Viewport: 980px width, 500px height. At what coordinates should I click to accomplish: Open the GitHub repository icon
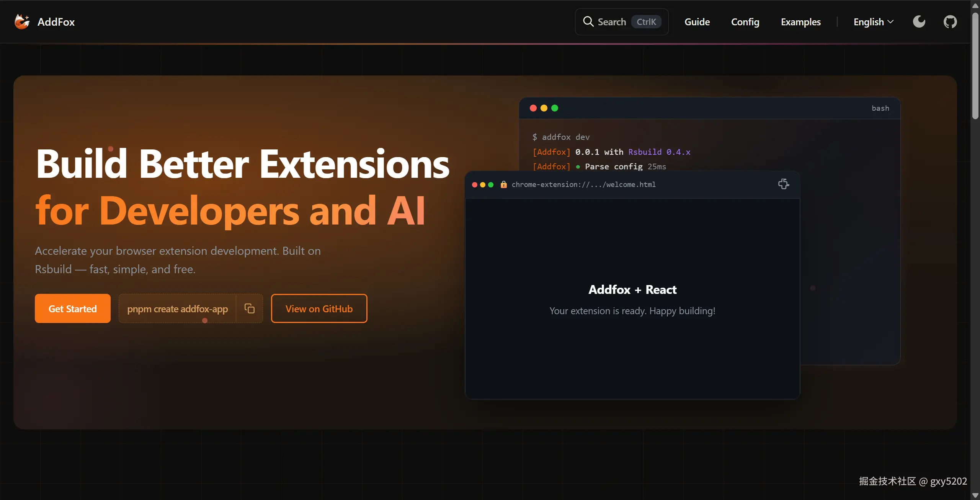click(x=950, y=22)
